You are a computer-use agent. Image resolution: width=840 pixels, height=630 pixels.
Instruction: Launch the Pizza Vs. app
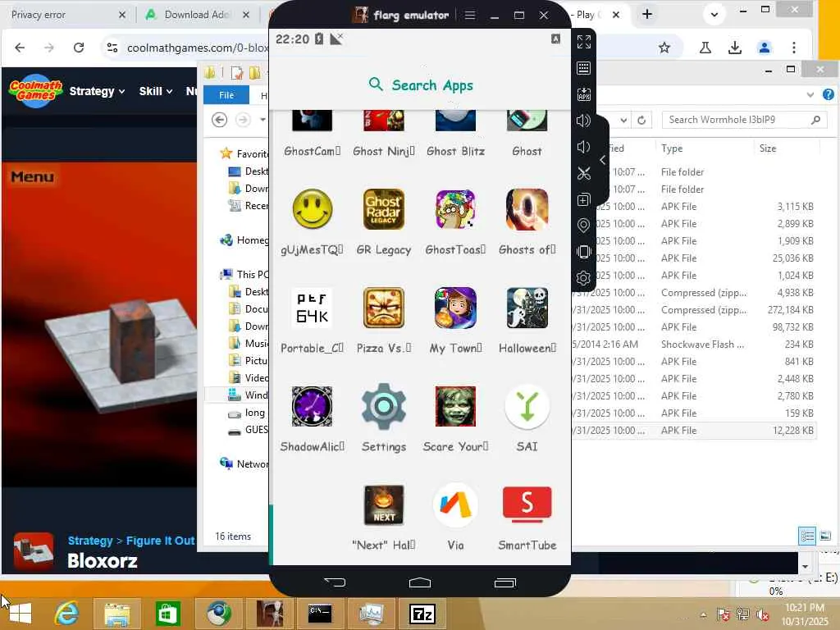pyautogui.click(x=384, y=308)
